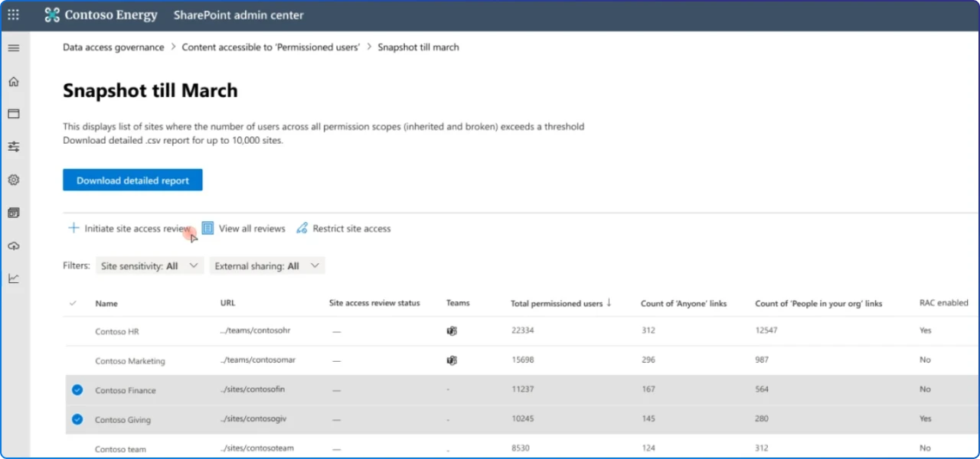The image size is (980, 459).
Task: Deselect the Contoso Finance row checkbox
Action: click(x=77, y=389)
